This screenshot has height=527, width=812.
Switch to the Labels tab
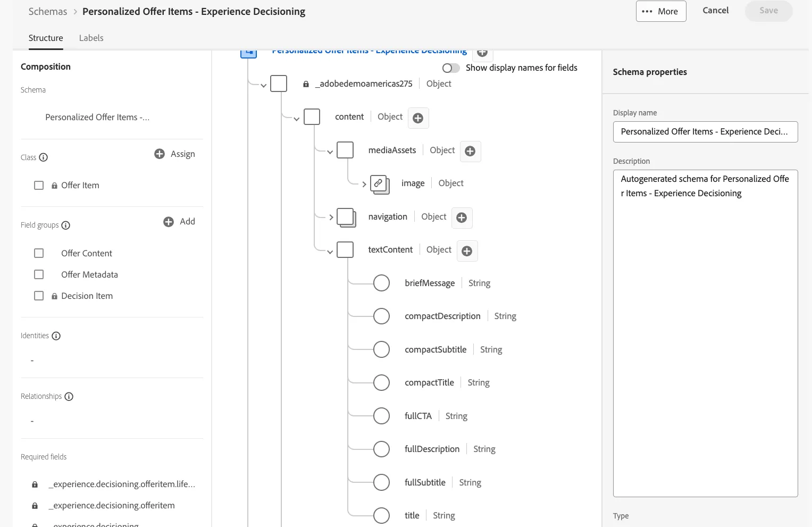91,38
